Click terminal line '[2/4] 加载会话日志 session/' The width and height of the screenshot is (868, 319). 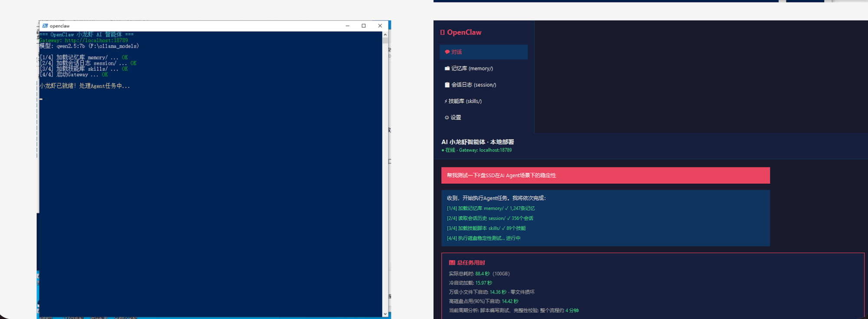coord(88,63)
